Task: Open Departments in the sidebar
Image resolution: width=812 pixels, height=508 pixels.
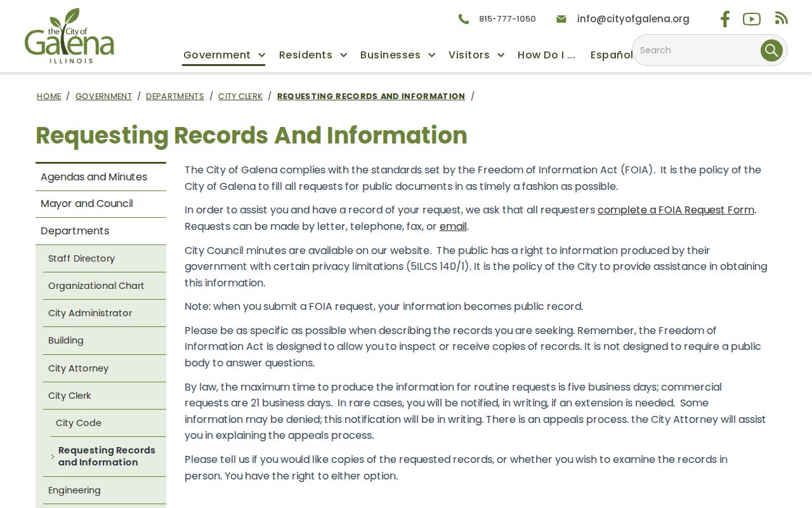Action: pyautogui.click(x=101, y=231)
